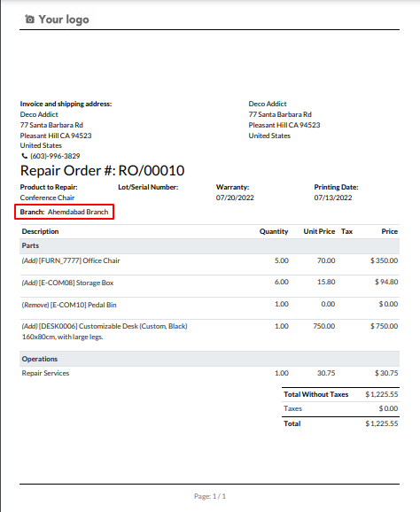Click the 'Warranty:' label
The height and width of the screenshot is (512, 420).
tap(232, 187)
